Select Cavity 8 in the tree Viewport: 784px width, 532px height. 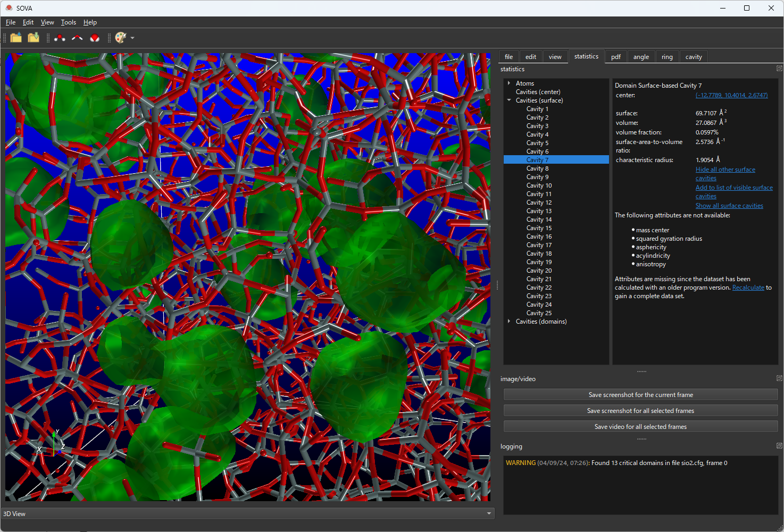coord(537,168)
